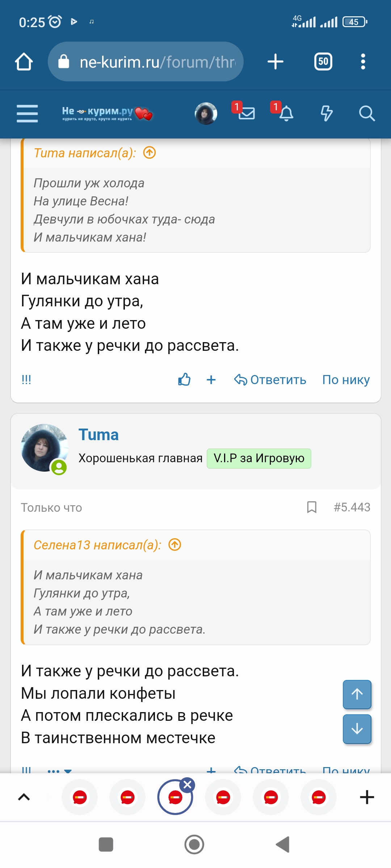Open Tuma's profile link
Image resolution: width=391 pixels, height=868 pixels.
coord(98,435)
